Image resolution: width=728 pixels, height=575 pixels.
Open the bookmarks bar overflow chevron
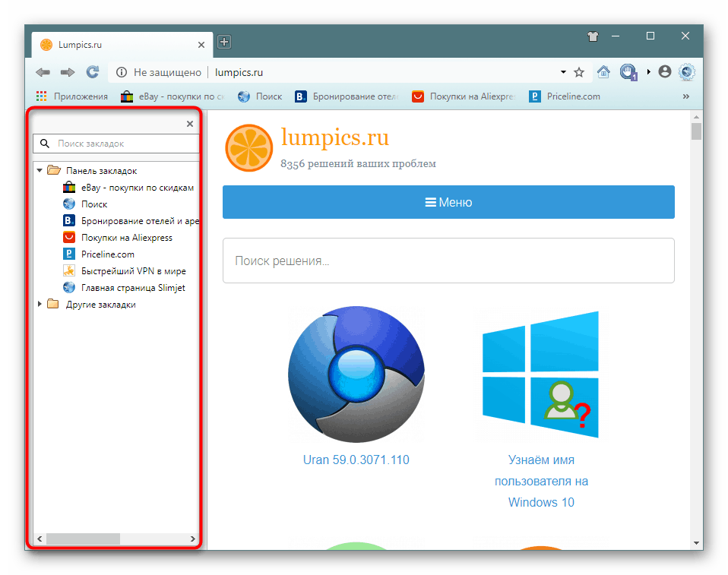tap(685, 96)
